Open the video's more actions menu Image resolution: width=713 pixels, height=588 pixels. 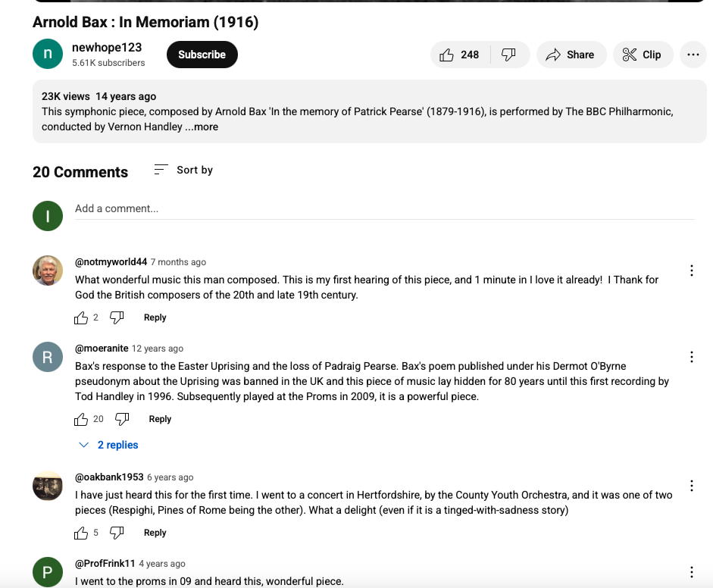click(x=693, y=55)
